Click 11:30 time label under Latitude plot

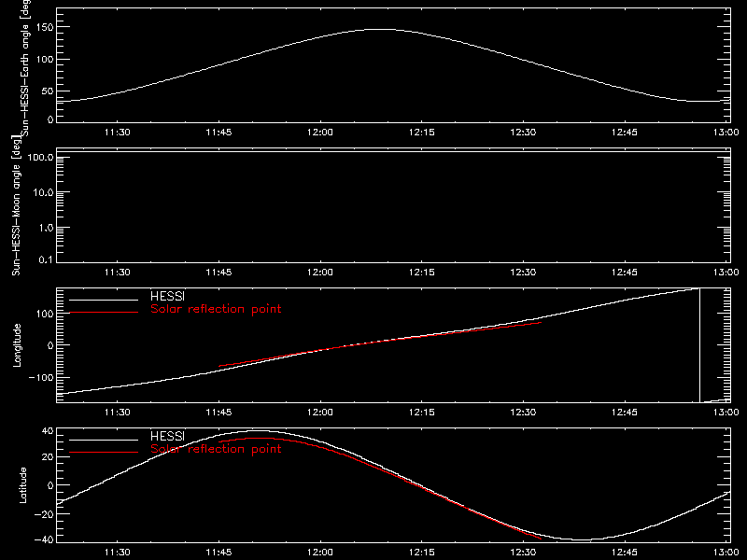(118, 553)
